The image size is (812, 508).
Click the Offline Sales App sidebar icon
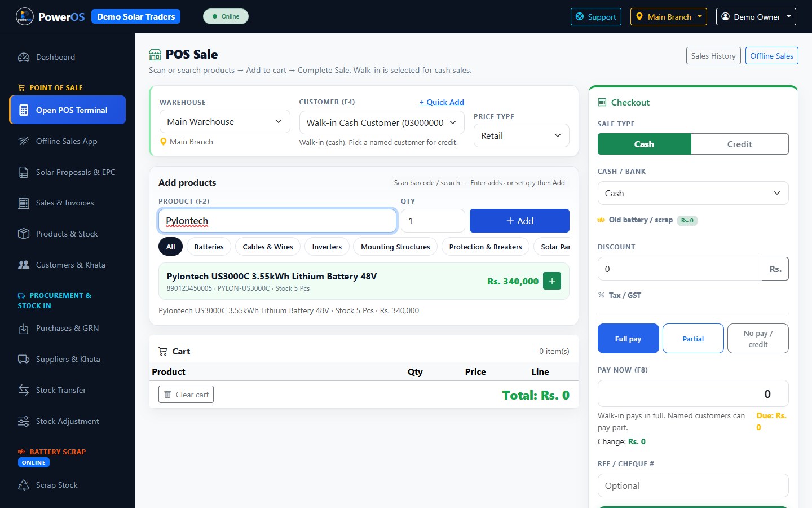click(x=24, y=141)
